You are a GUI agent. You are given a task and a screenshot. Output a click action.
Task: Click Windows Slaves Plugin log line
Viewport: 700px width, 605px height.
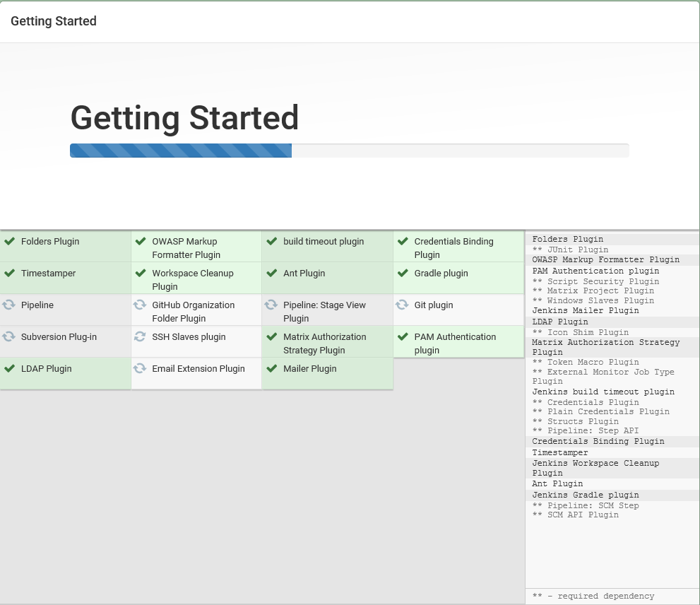coord(593,300)
